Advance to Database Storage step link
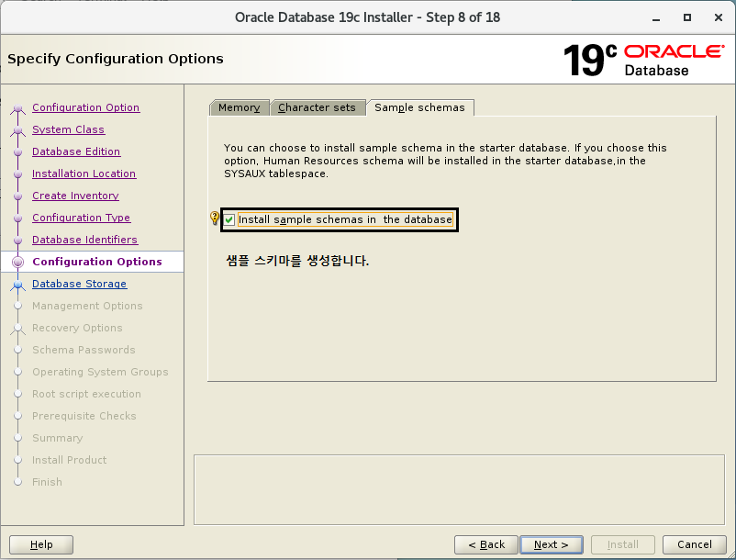The image size is (736, 560). (79, 284)
